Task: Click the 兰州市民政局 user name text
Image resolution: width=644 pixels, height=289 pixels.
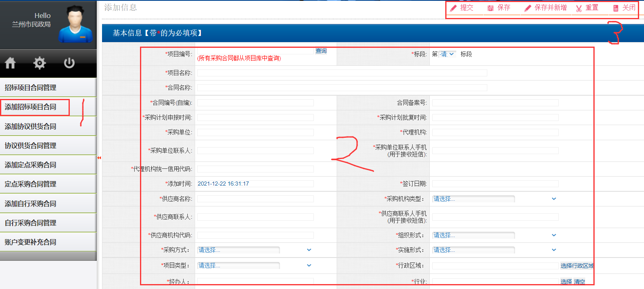Action: (x=31, y=24)
